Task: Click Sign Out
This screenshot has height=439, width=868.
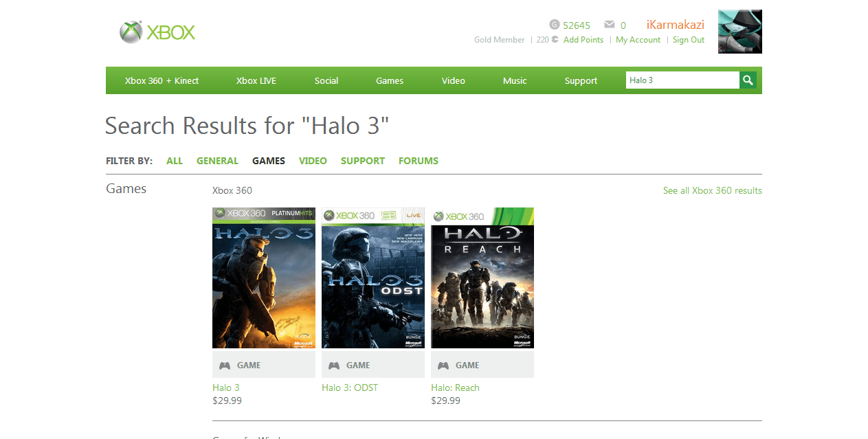Action: click(x=689, y=40)
